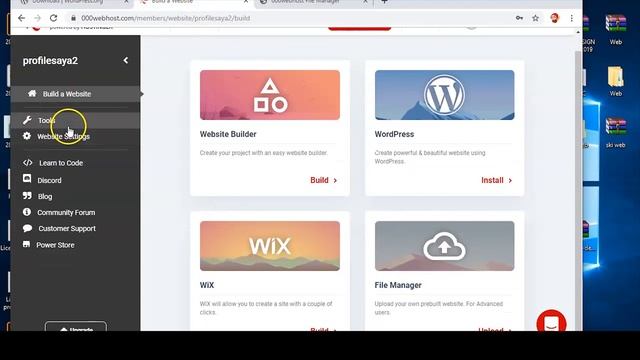Click the Website Builder card title
Viewport: 640px width, 360px height.
[228, 134]
